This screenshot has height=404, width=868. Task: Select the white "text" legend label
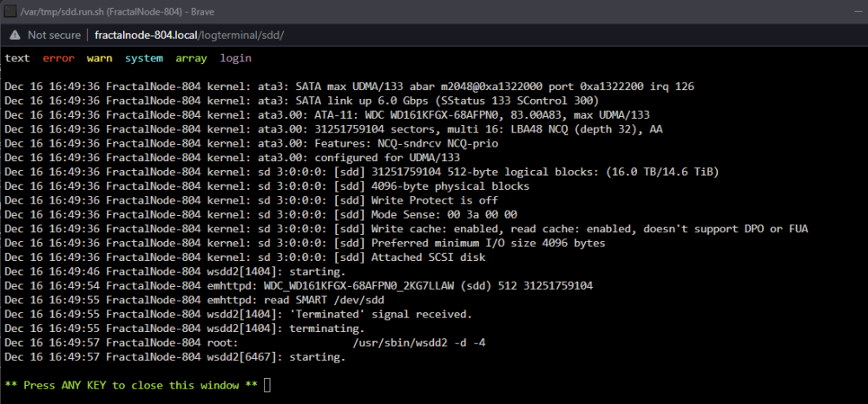pos(17,58)
